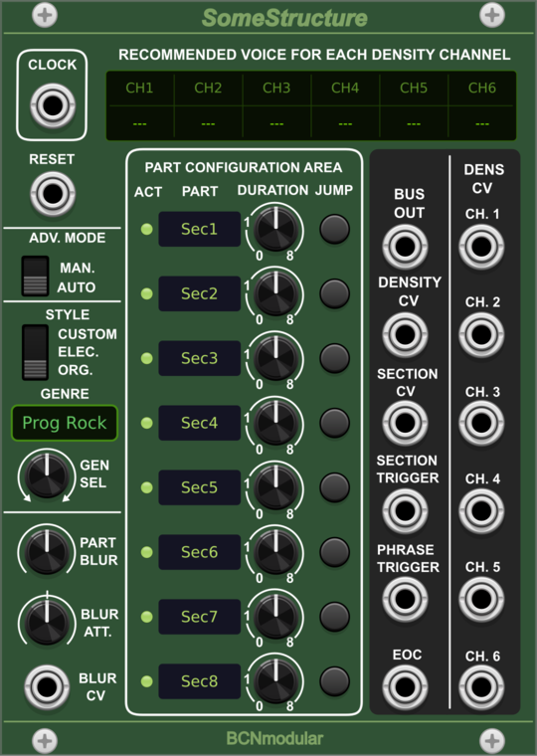Click the CH6 recommended voice cell

tap(482, 106)
